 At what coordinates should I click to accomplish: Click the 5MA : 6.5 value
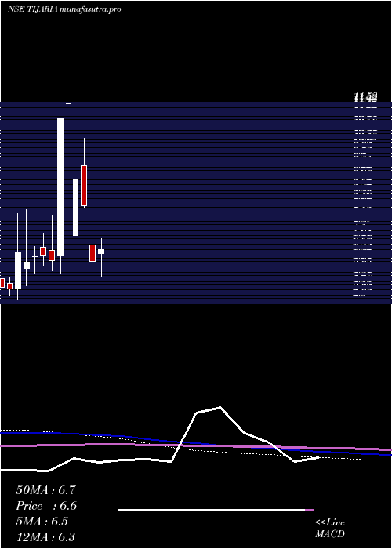(42, 522)
